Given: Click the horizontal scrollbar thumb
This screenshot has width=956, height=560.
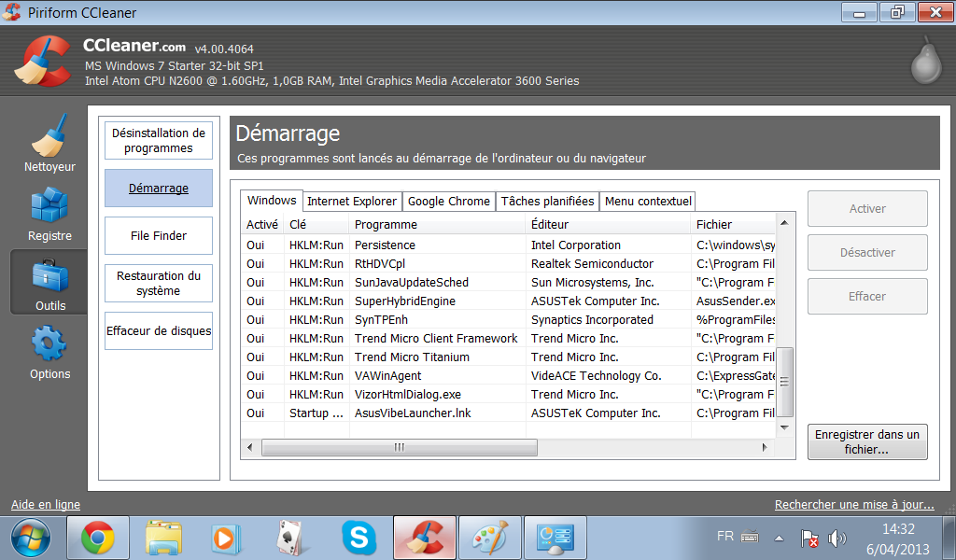Looking at the screenshot, I should click(x=400, y=448).
